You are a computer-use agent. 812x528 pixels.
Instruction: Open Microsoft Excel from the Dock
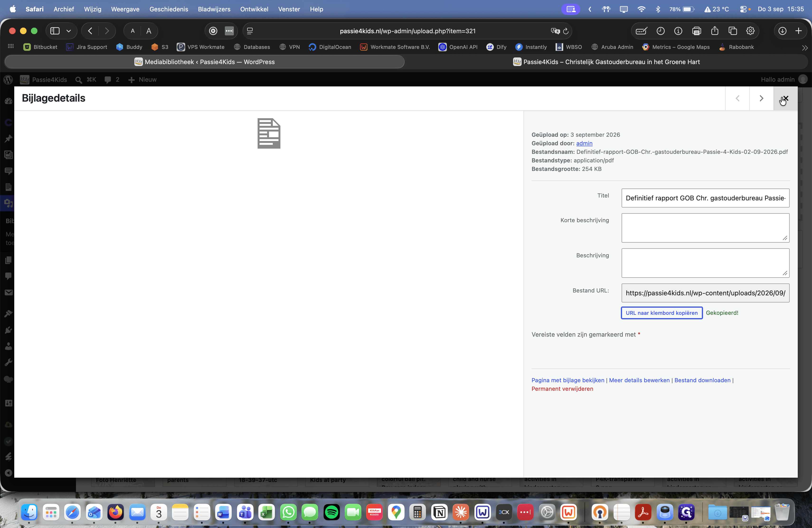click(266, 512)
